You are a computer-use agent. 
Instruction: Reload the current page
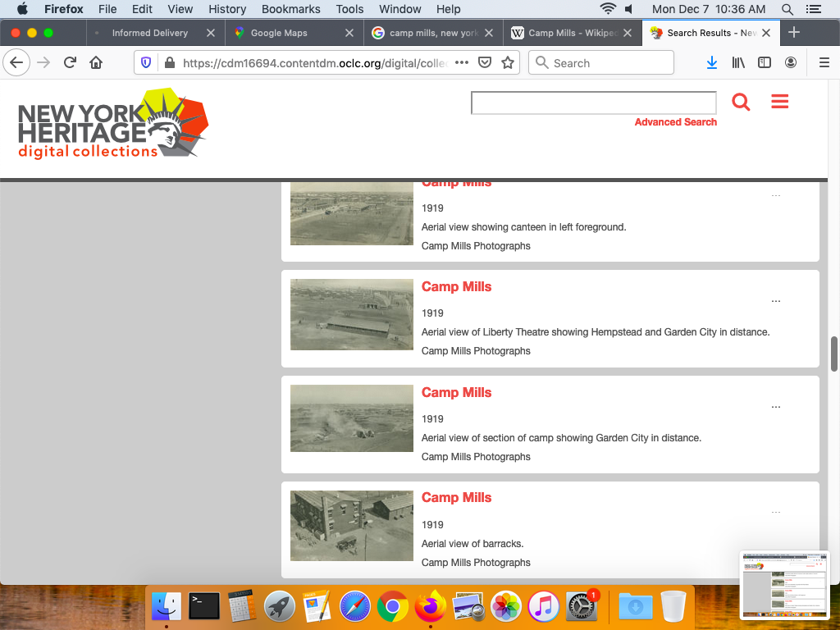click(71, 63)
